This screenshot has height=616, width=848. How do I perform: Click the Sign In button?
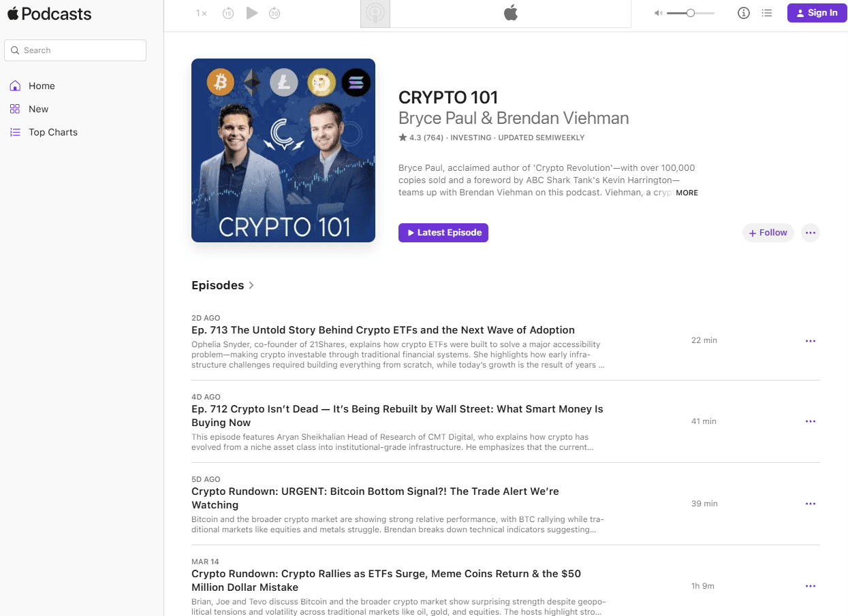tap(817, 13)
